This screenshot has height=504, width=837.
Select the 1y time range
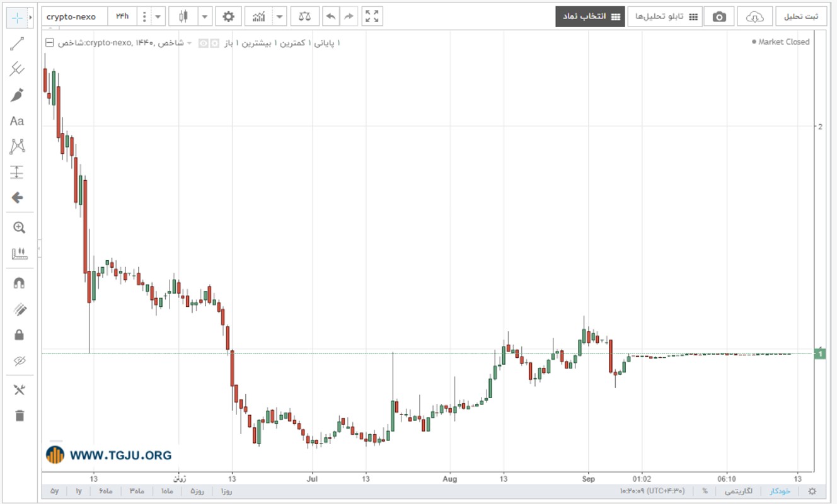[79, 491]
